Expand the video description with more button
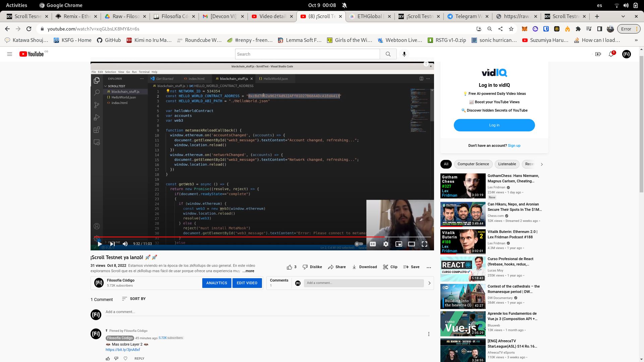The height and width of the screenshot is (362, 644). pos(248,270)
